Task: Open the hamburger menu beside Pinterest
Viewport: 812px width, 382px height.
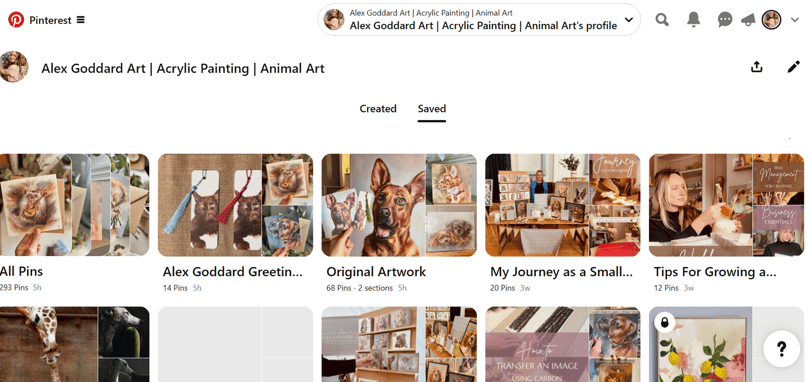Action: pyautogui.click(x=80, y=20)
